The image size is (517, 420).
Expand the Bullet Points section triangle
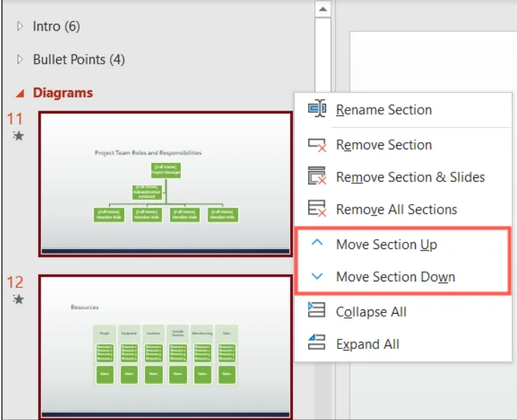[20, 60]
